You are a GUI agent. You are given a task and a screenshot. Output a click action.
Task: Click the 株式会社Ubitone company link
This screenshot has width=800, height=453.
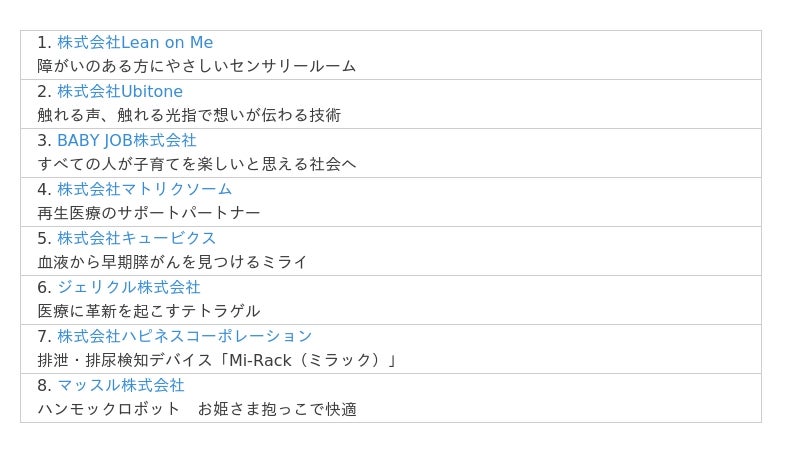pyautogui.click(x=120, y=91)
